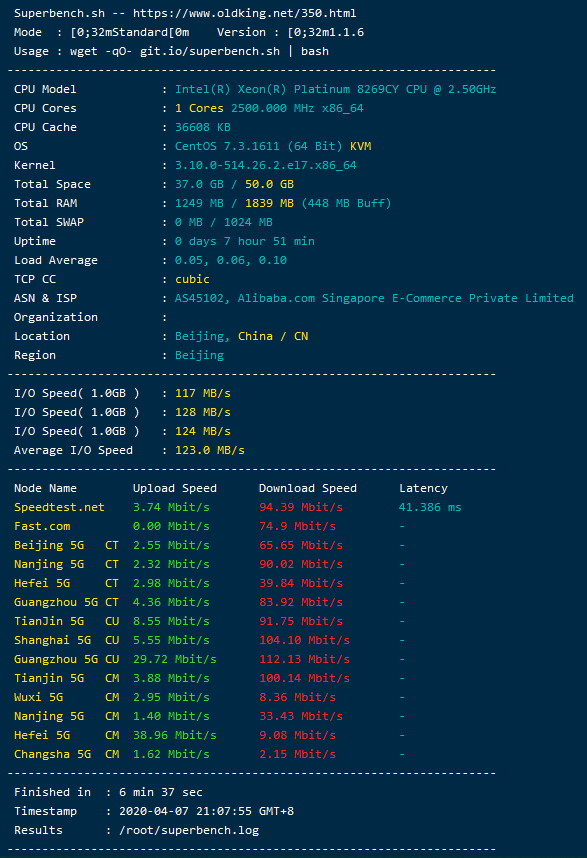The width and height of the screenshot is (587, 858).
Task: Click Guangzhou 5G CT upload 4.36 Mbit/s
Action: [171, 602]
